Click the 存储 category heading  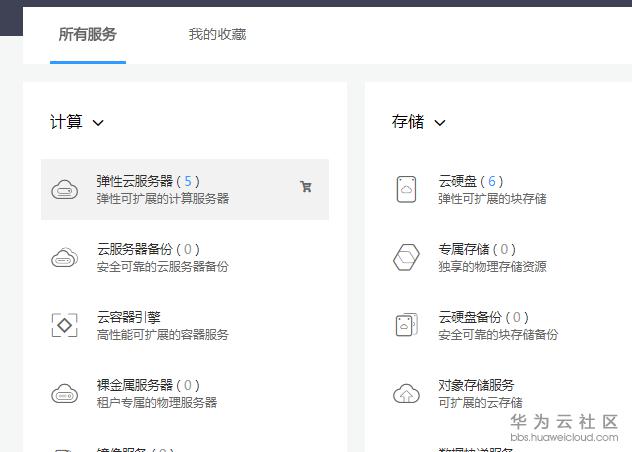tap(408, 122)
